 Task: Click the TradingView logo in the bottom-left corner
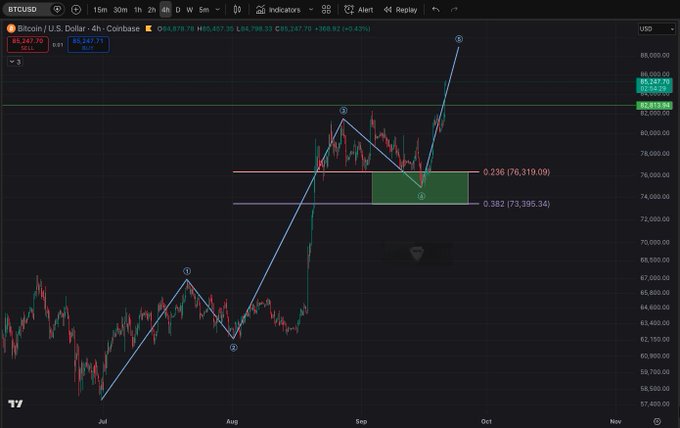pyautogui.click(x=16, y=404)
